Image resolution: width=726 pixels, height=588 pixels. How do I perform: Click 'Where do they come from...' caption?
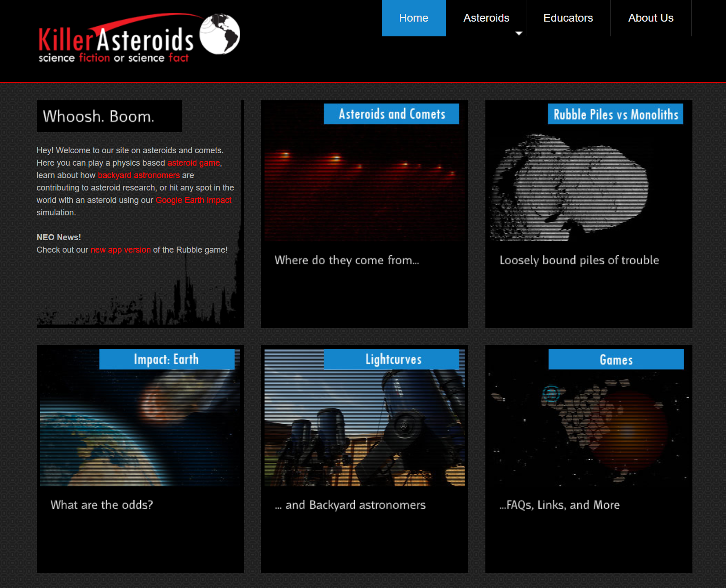click(x=347, y=260)
